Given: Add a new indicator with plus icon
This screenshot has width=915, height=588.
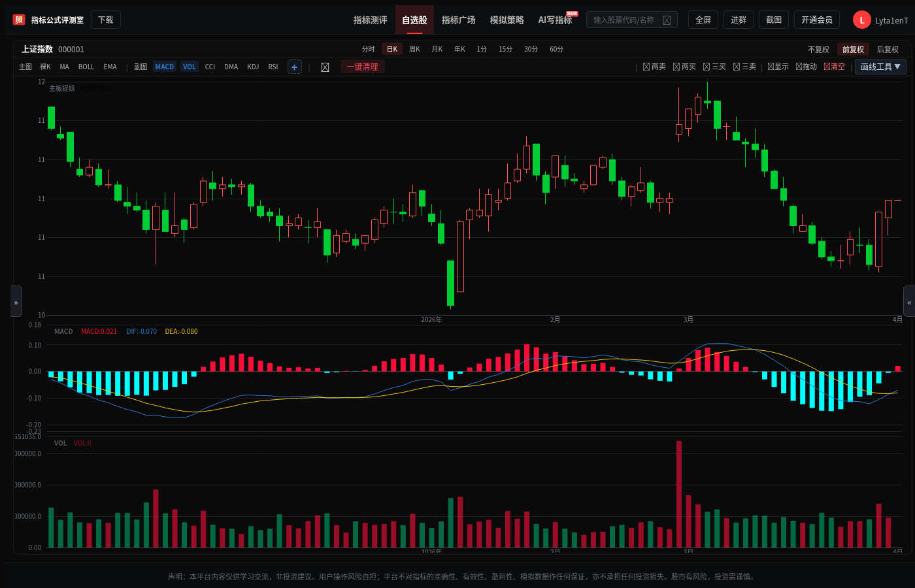Looking at the screenshot, I should (x=295, y=67).
